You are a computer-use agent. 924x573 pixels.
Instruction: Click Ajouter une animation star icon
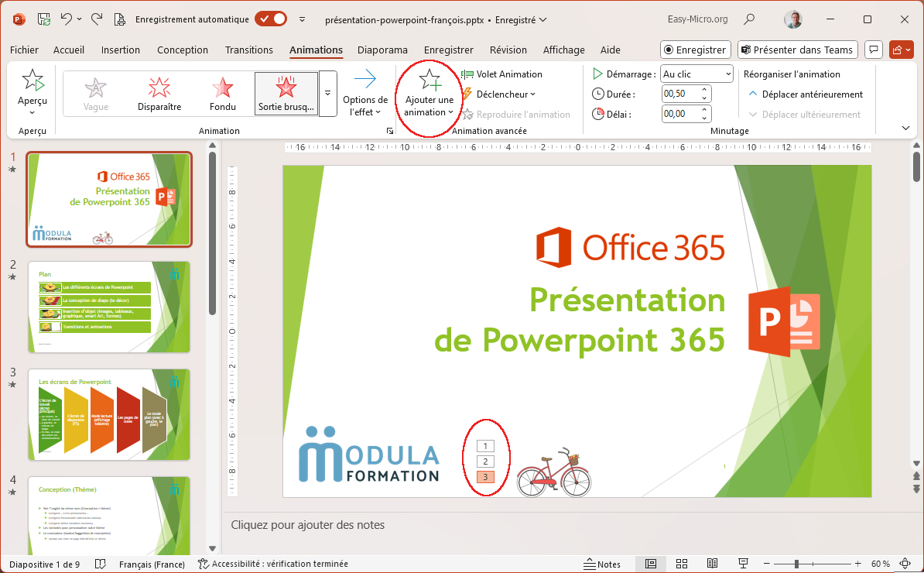click(x=429, y=81)
